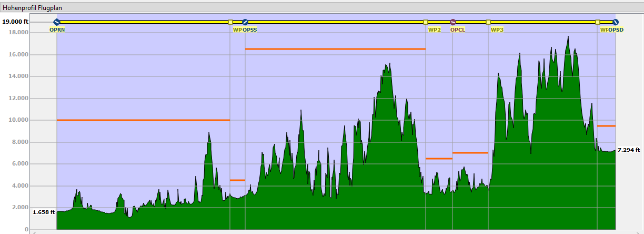Click the OPRN departure airport symbol
644x234 pixels.
click(57, 22)
